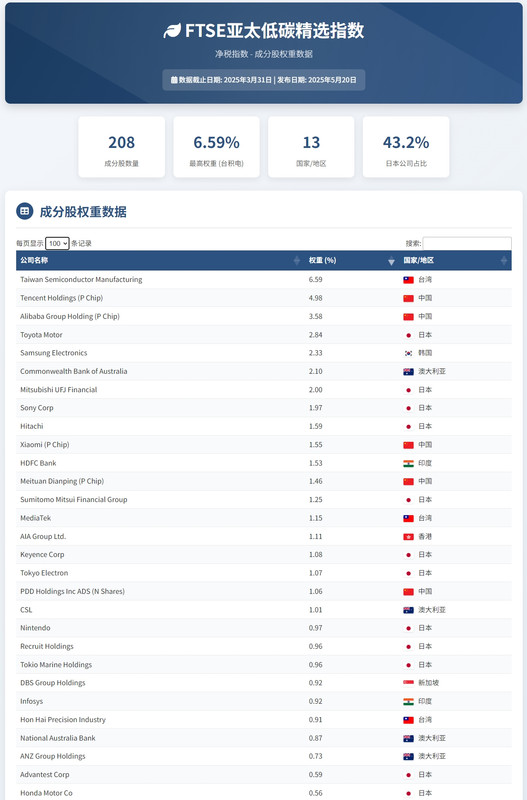Click the China flag in the Alibaba row
Image resolution: width=527 pixels, height=800 pixels.
tap(409, 316)
